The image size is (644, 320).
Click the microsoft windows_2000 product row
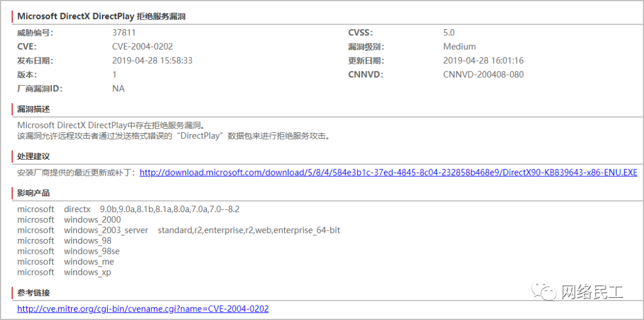69,220
